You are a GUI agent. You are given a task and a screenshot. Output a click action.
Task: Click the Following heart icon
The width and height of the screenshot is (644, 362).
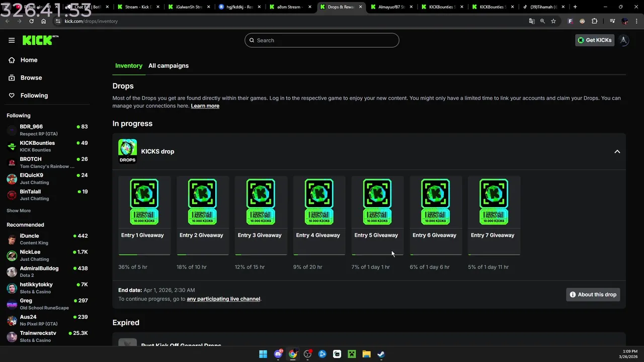click(12, 96)
